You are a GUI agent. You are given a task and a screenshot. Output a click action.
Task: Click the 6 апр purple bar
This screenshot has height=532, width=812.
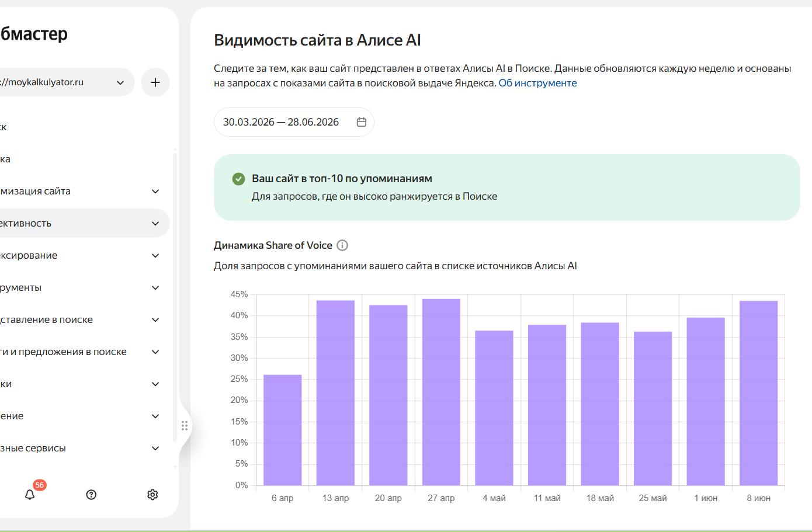pyautogui.click(x=283, y=430)
